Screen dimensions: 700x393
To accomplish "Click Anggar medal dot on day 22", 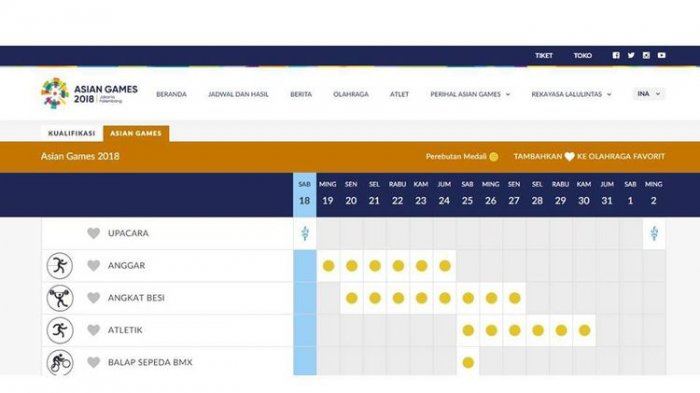I will click(x=398, y=266).
